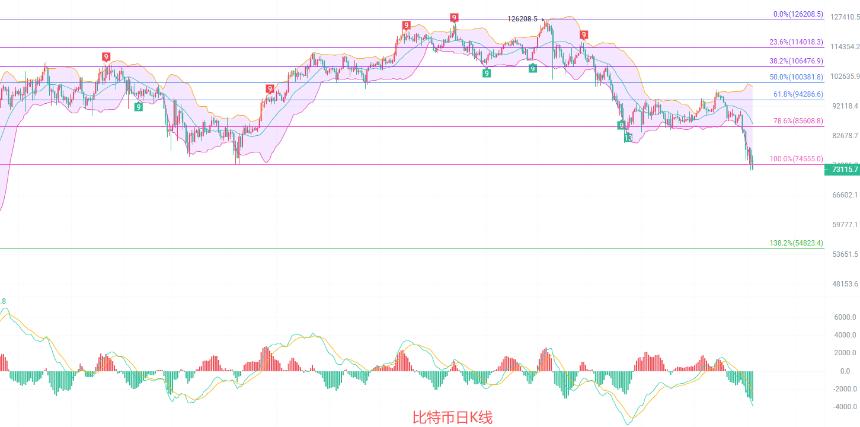Click the 127410.5 price axis value
This screenshot has width=860, height=427.
point(845,17)
